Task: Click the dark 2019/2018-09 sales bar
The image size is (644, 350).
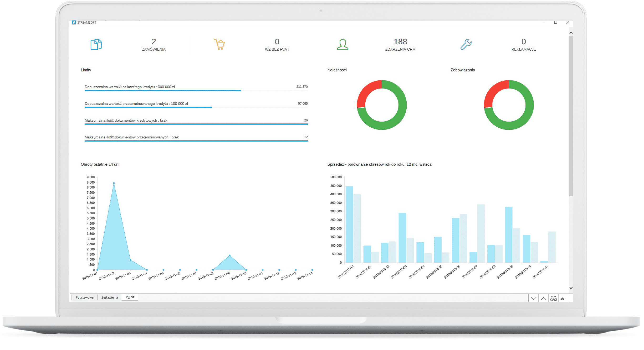Action: click(509, 235)
